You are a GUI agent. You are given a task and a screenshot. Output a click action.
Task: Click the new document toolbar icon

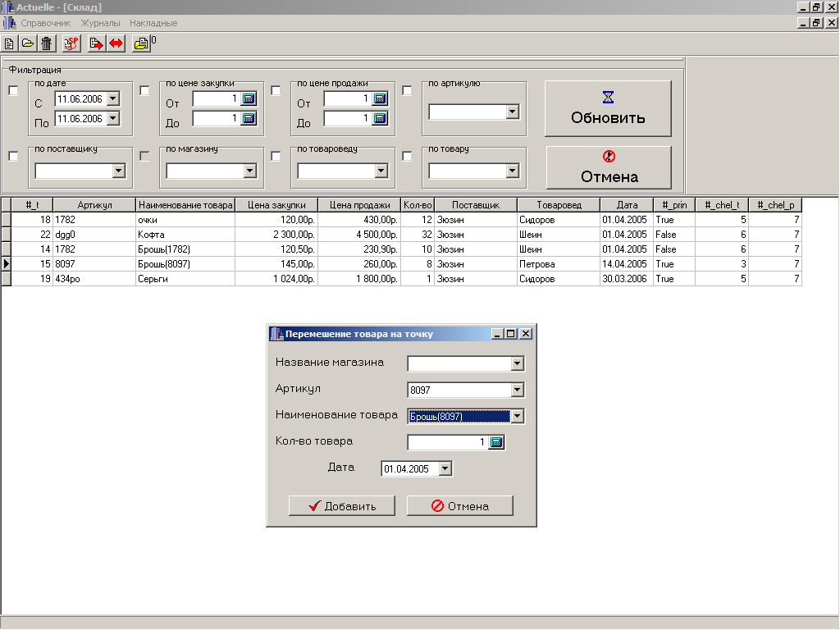(x=9, y=44)
